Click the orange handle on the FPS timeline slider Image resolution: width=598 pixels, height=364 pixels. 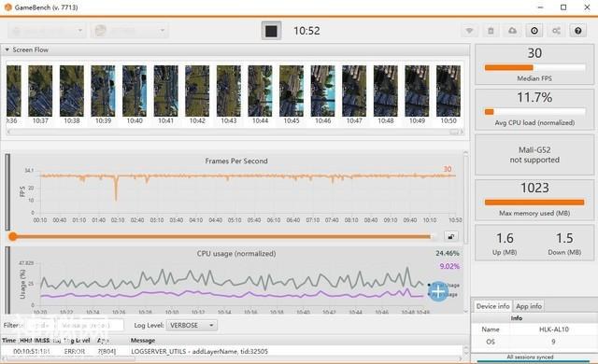[13, 236]
